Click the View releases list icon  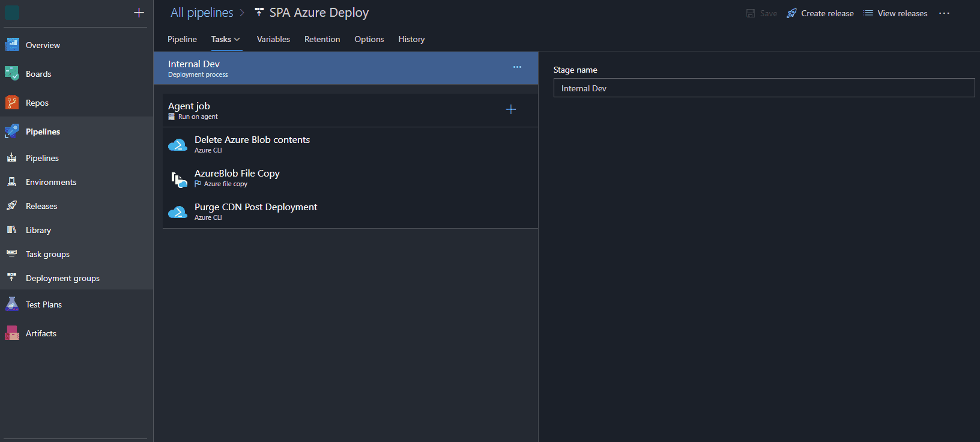(868, 13)
